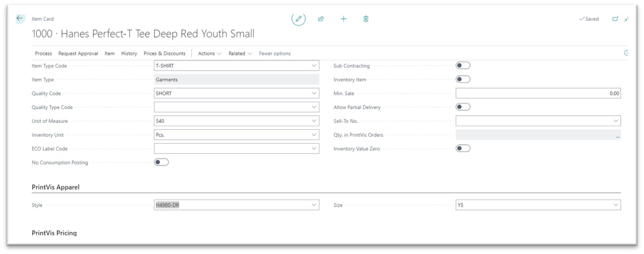Screen dimensions: 644x254
Task: Go back with the left arrow icon
Action: (20, 19)
